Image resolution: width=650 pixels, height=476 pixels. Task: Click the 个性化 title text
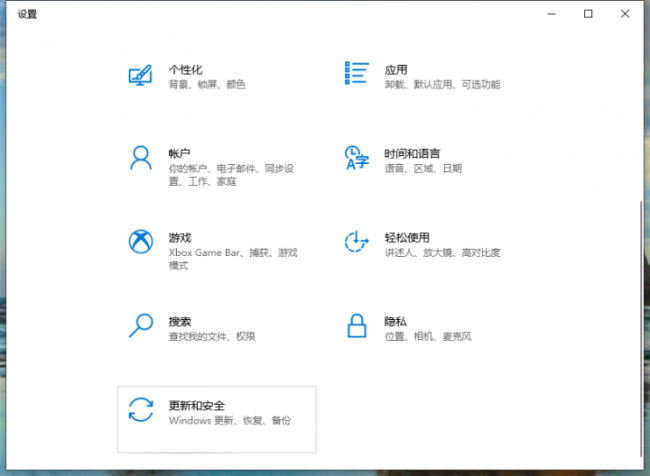pyautogui.click(x=185, y=70)
